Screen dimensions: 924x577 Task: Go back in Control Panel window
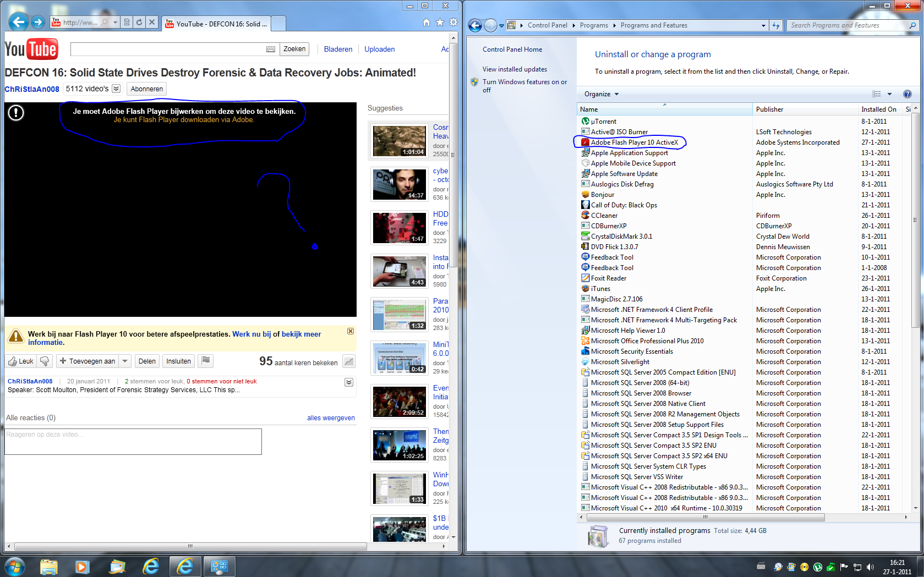[475, 25]
